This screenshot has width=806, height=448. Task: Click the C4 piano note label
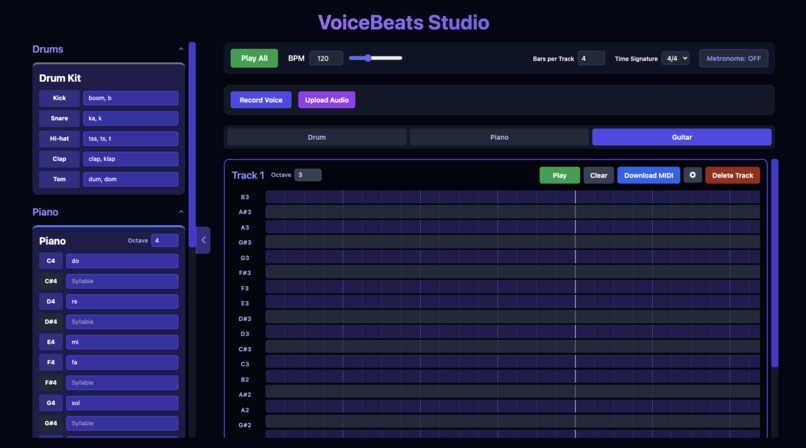tap(51, 261)
